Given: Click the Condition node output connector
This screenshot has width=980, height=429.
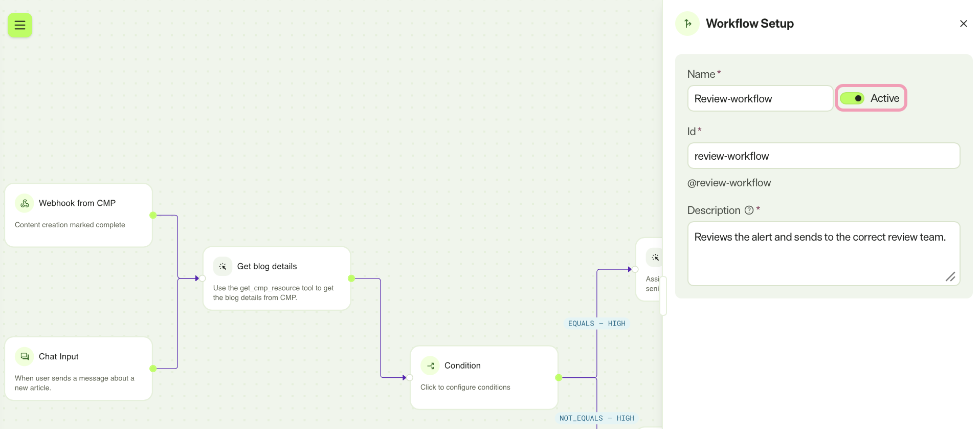Looking at the screenshot, I should pos(559,378).
